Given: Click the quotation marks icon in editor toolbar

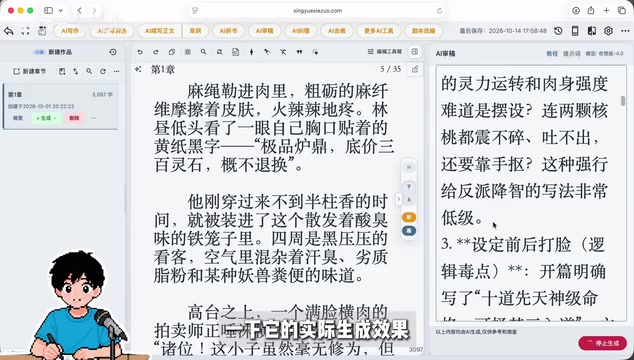Looking at the screenshot, I should pyautogui.click(x=300, y=52).
